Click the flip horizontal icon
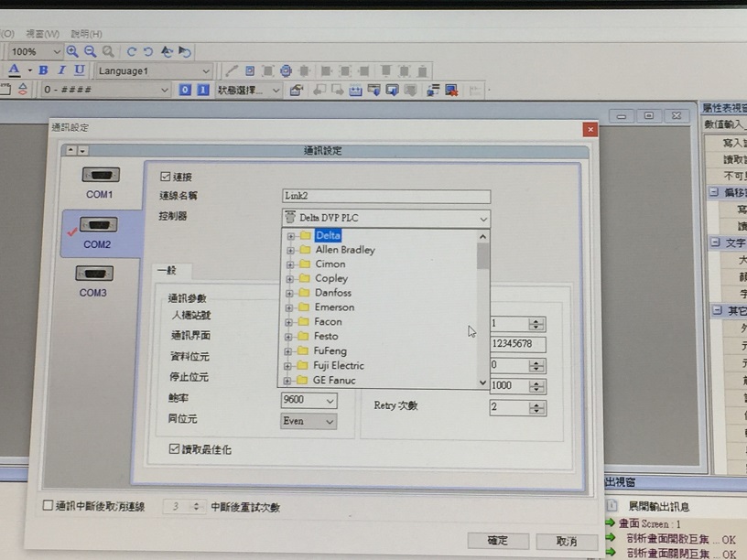The width and height of the screenshot is (747, 560). tap(167, 51)
